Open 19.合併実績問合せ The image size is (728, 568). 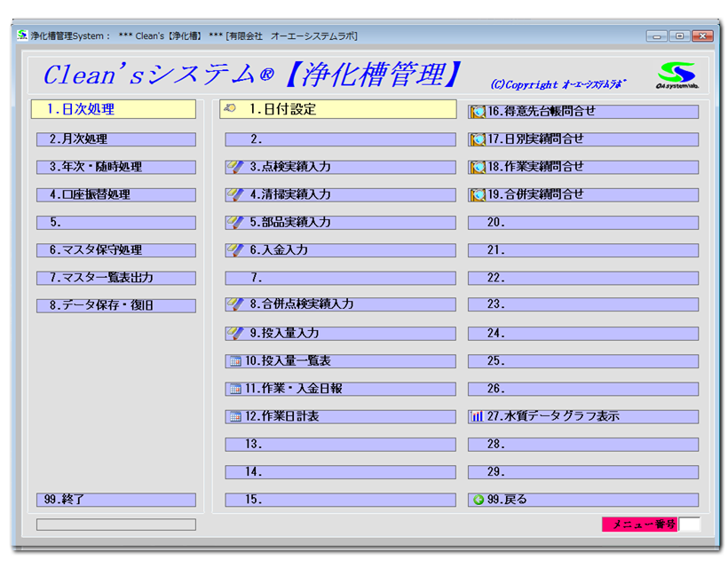click(583, 195)
